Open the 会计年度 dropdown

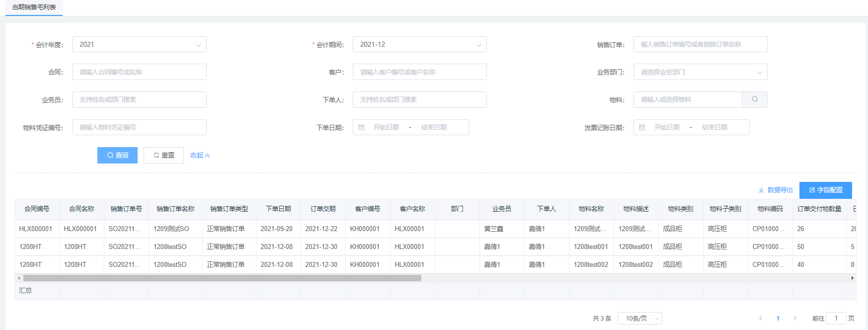139,44
